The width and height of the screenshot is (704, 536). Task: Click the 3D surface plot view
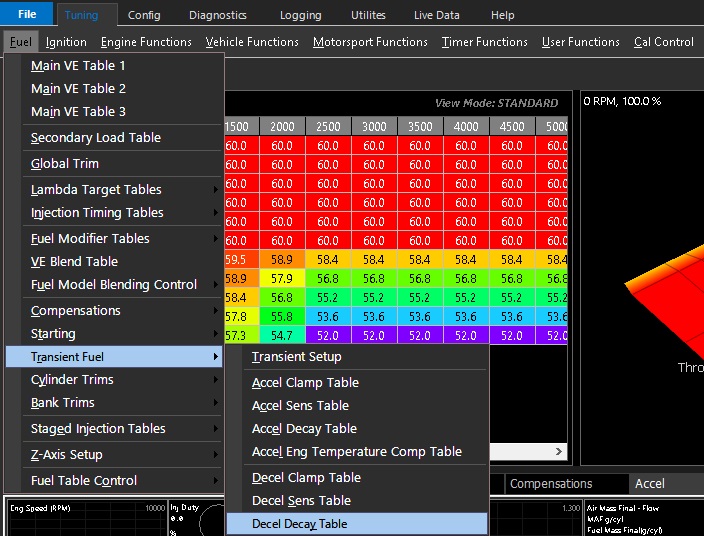[642, 278]
